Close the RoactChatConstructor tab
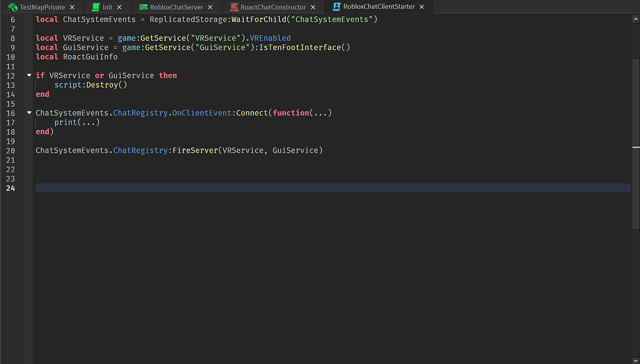 click(x=312, y=7)
